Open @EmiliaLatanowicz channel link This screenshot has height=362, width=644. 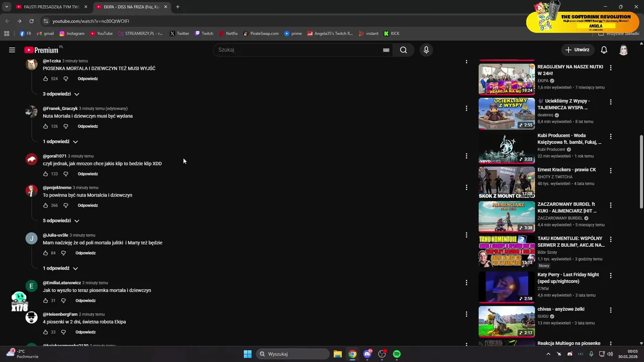tap(62, 283)
